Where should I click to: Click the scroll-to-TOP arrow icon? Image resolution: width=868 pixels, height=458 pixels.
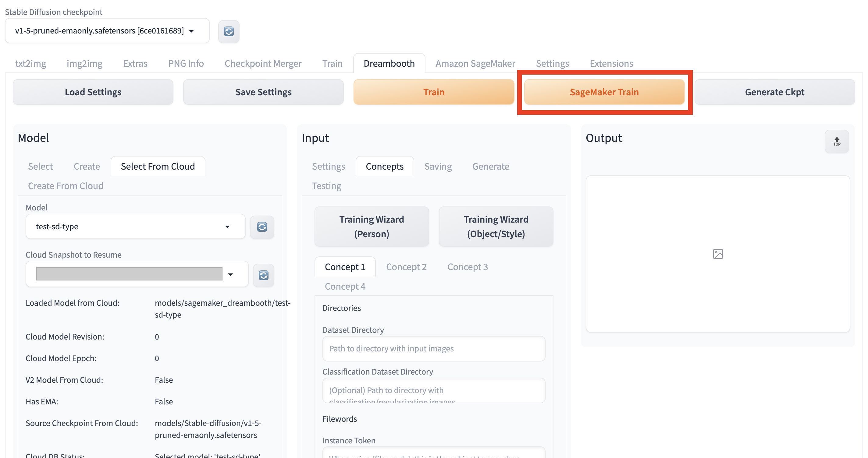[x=836, y=141]
